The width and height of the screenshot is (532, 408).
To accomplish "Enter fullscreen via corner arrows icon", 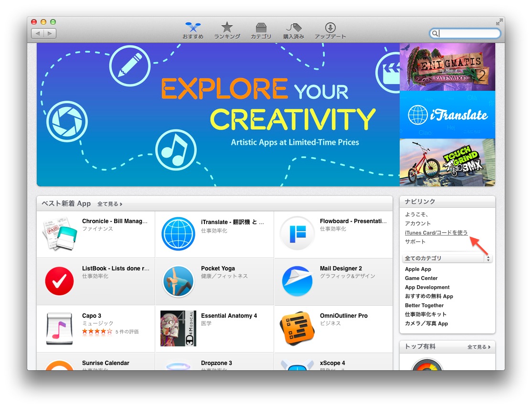I will tap(499, 22).
